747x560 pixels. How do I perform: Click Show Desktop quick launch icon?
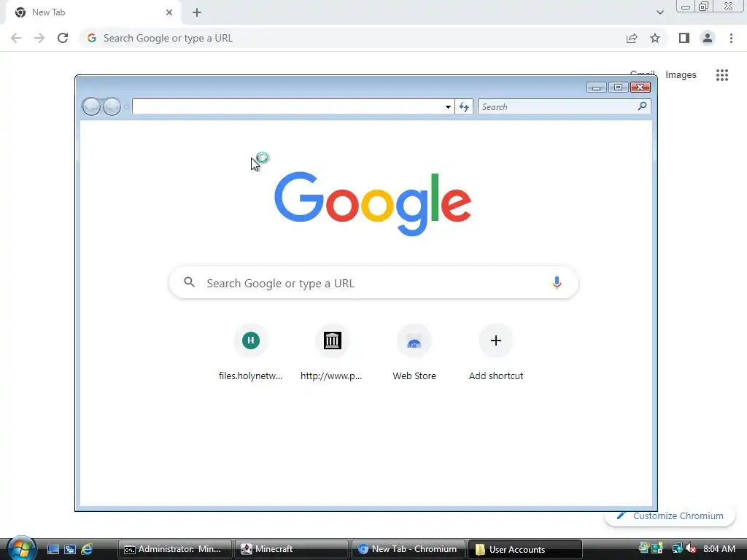53,549
